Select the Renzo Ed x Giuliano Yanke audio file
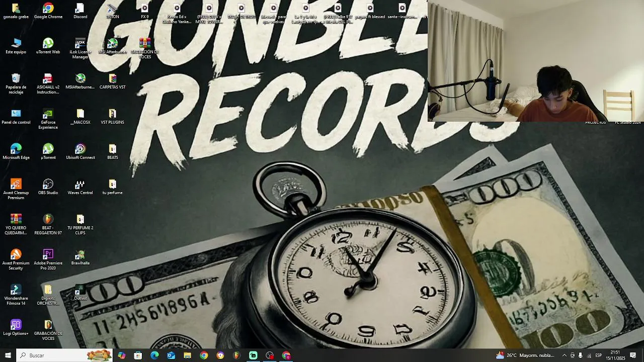The height and width of the screenshot is (362, 644). tap(177, 14)
